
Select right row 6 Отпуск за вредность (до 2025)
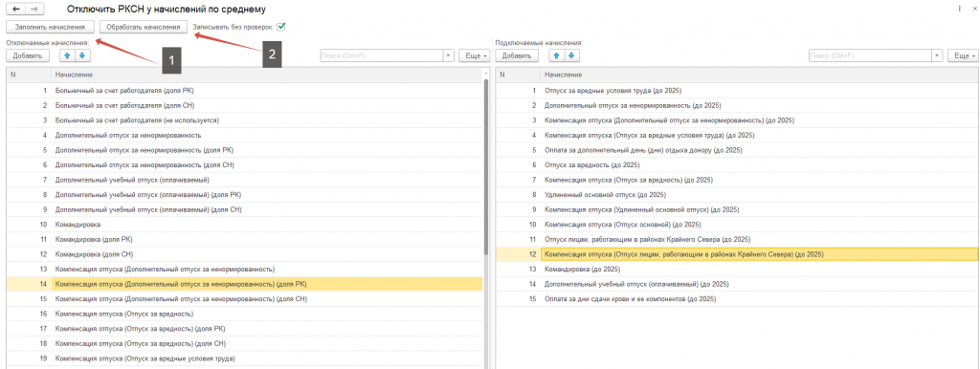click(737, 165)
